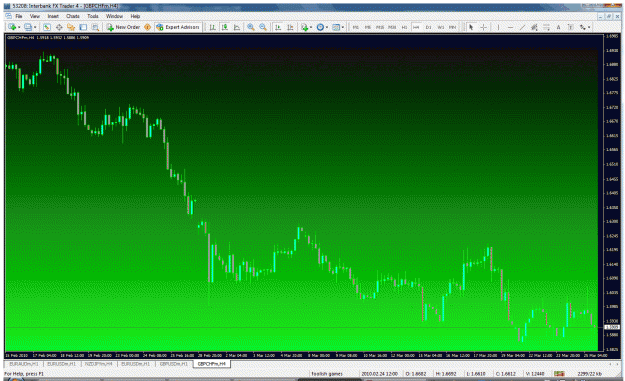Open the Indicators list icon

(x=305, y=27)
